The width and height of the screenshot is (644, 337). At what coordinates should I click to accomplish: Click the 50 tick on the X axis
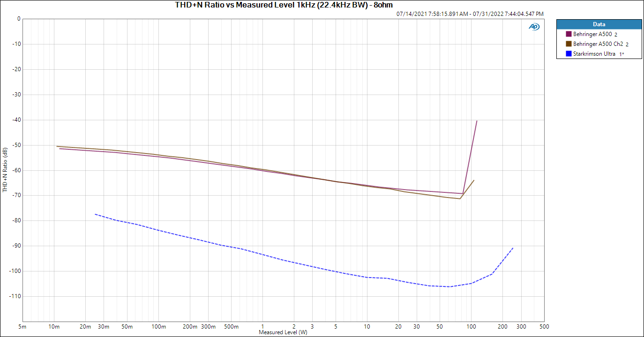440,326
